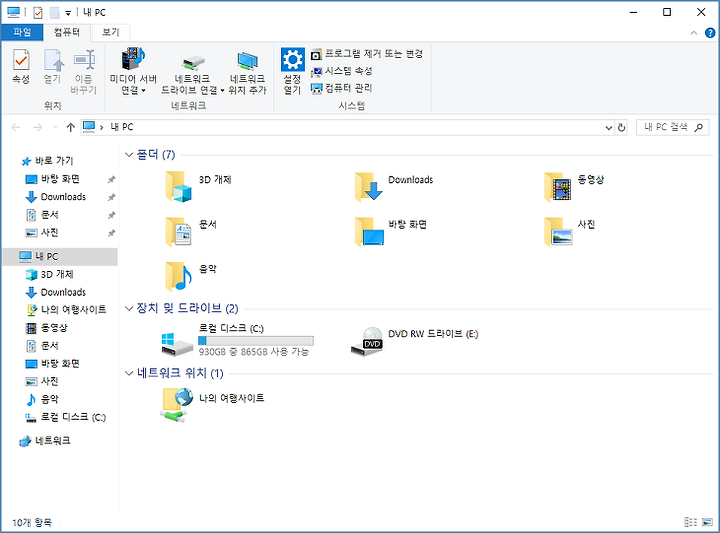Screen dimensions: 720x533
Task: Open the 네트워크 드라이브 연결 dropdown arrow
Action: (222, 90)
